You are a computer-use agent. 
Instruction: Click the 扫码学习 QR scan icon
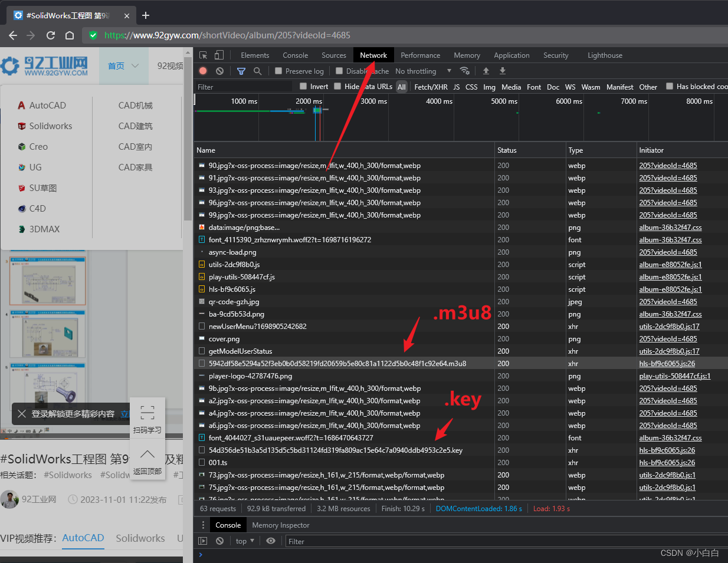tap(147, 412)
